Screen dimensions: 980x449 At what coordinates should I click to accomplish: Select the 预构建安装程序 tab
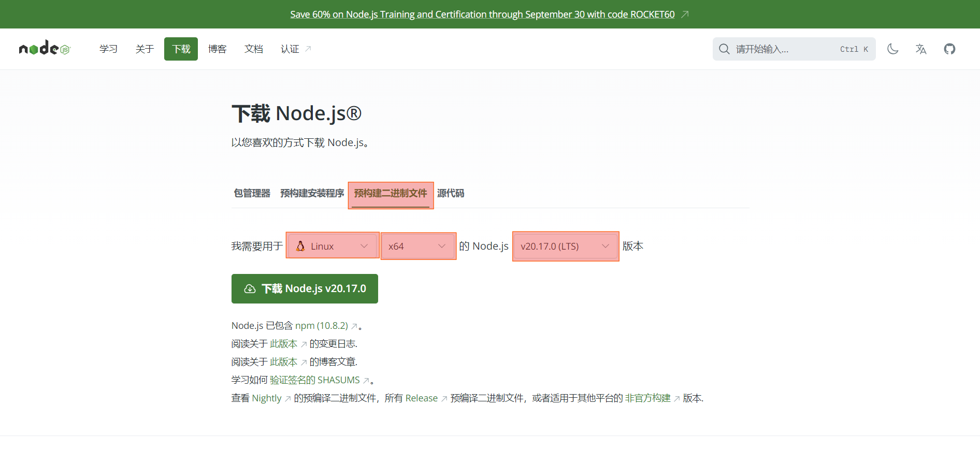[x=312, y=193]
